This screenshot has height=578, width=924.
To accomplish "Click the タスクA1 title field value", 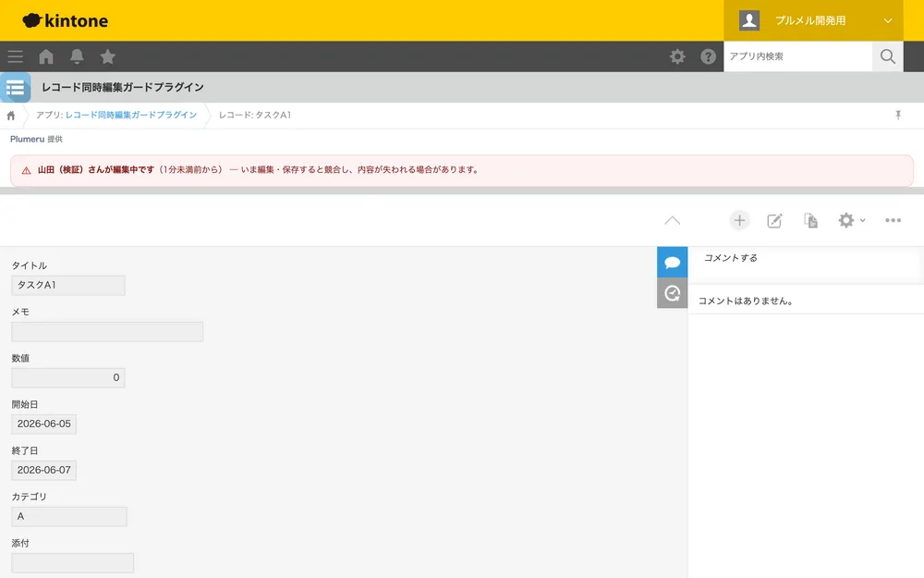I will tap(68, 285).
